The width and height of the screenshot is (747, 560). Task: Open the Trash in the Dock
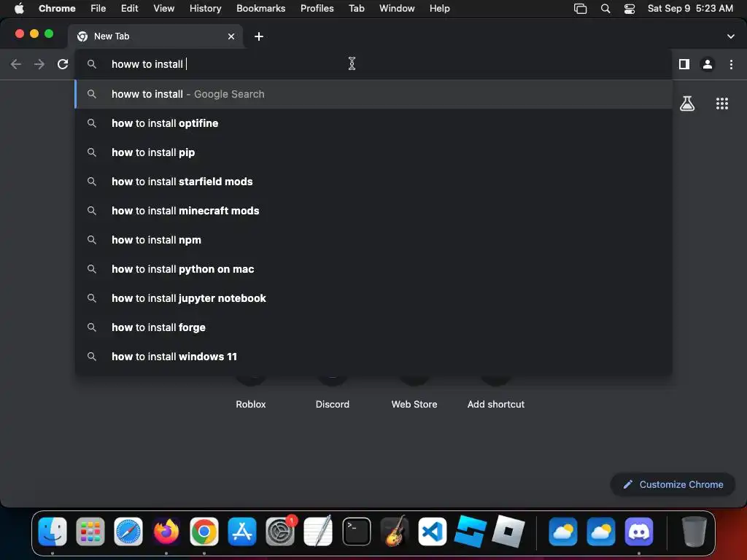point(694,532)
